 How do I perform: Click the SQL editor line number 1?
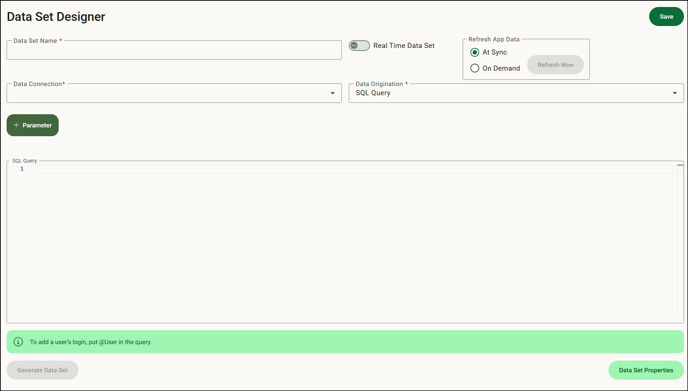tap(22, 169)
